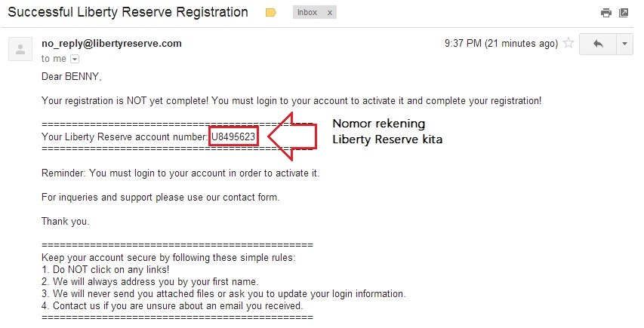Click the print all icon
This screenshot has width=644, height=328.
pyautogui.click(x=605, y=13)
